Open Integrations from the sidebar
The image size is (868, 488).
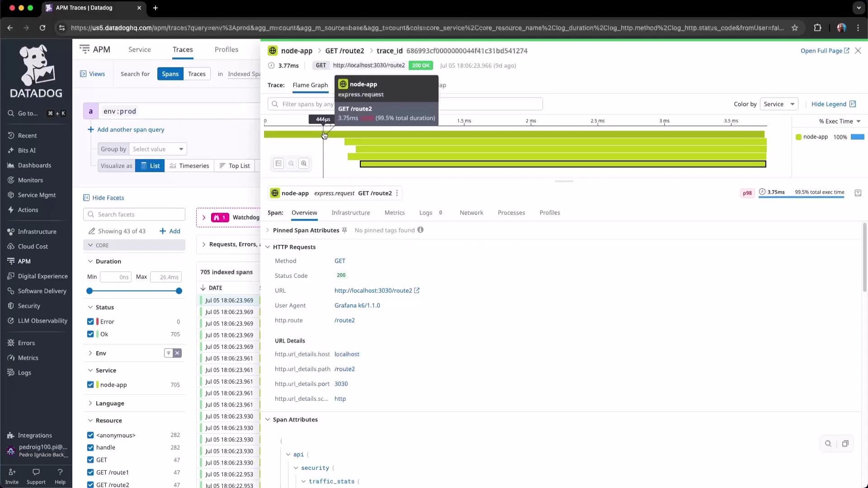[x=35, y=436]
